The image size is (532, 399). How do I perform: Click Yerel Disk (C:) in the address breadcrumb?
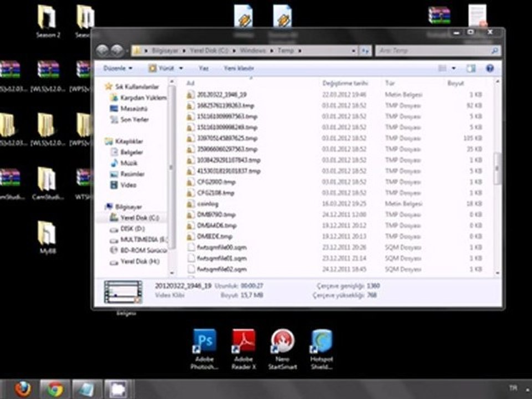tap(209, 50)
